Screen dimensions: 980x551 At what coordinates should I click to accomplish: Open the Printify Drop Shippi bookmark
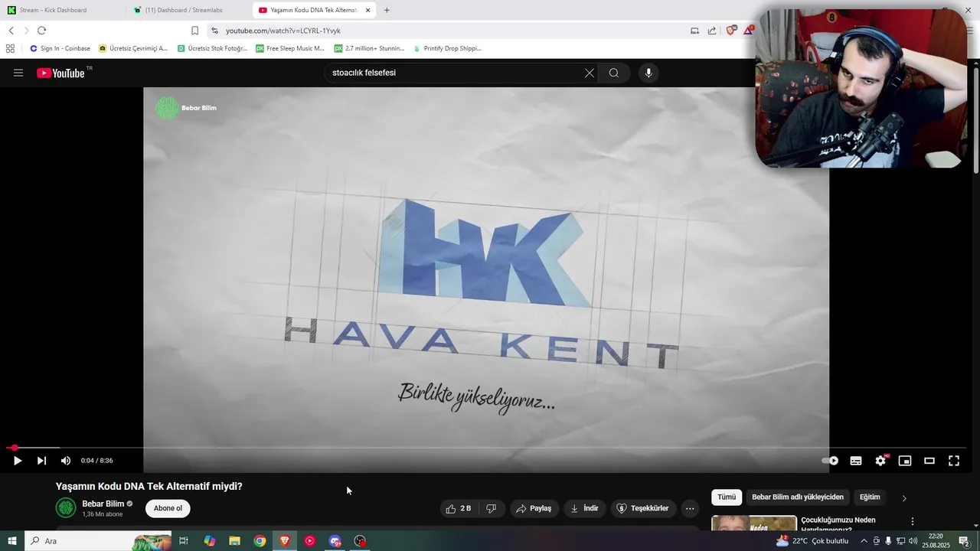[447, 48]
